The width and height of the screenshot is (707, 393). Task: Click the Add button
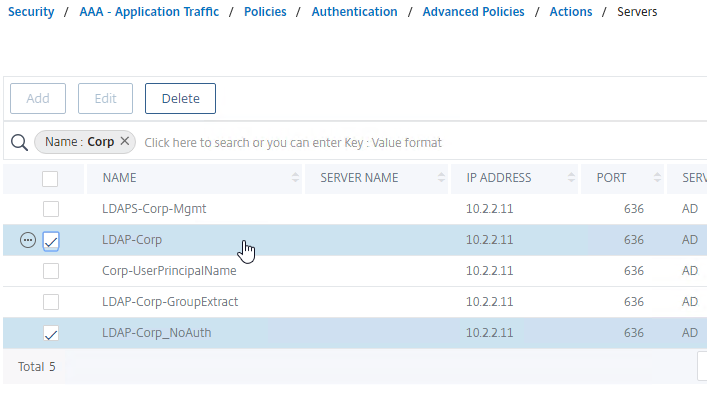(x=38, y=98)
